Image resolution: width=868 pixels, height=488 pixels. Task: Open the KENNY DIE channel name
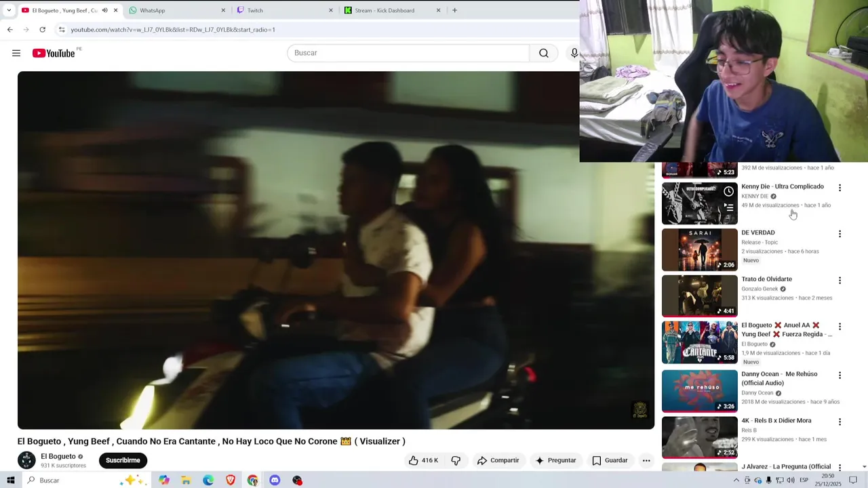(755, 197)
